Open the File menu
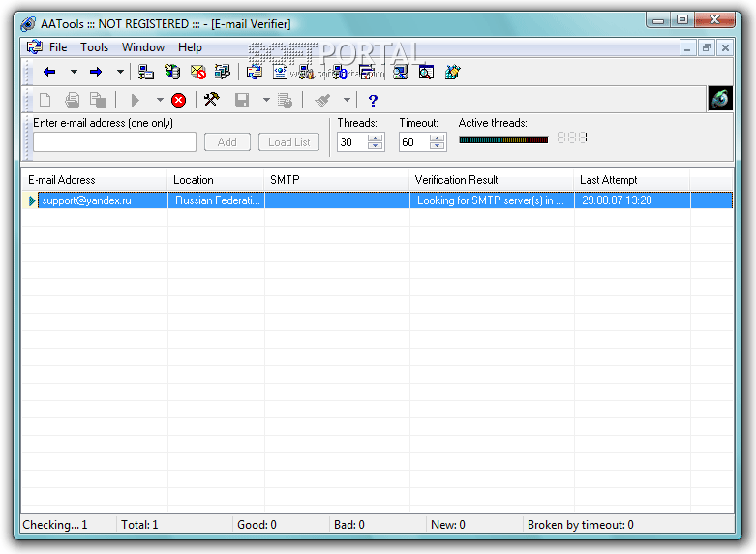The image size is (756, 554). (58, 47)
